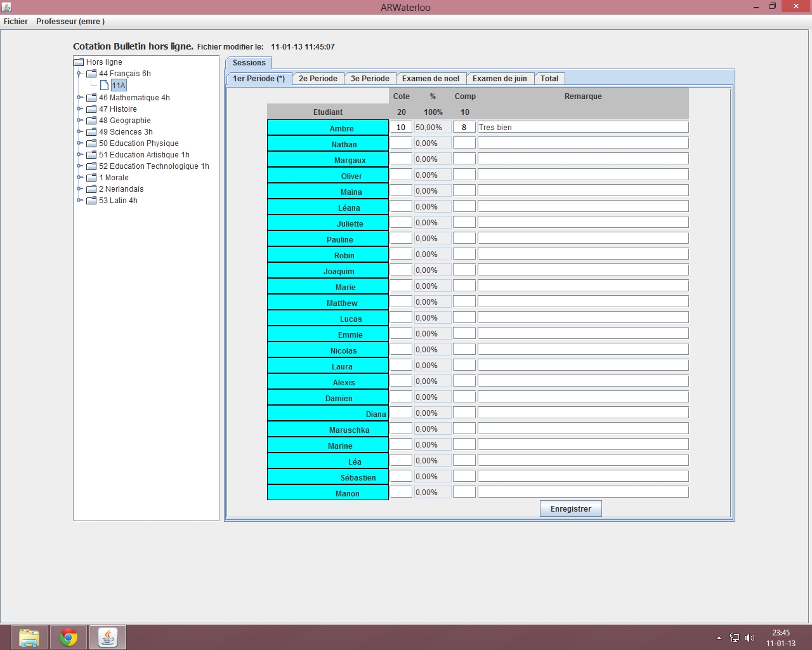The height and width of the screenshot is (650, 812).
Task: Select the 47 Histoire tree item
Action: click(117, 109)
